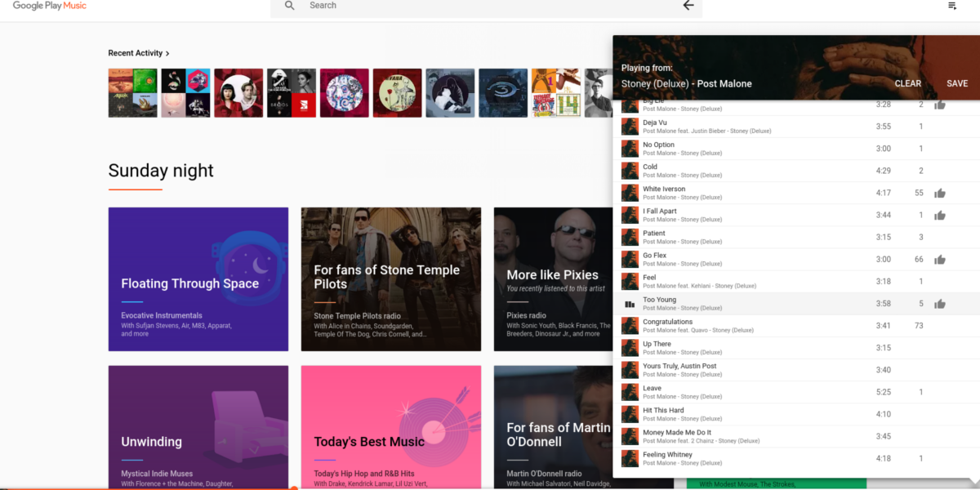Image resolution: width=980 pixels, height=490 pixels.
Task: Open the For fans of Martin O'Donnell card
Action: [x=553, y=427]
